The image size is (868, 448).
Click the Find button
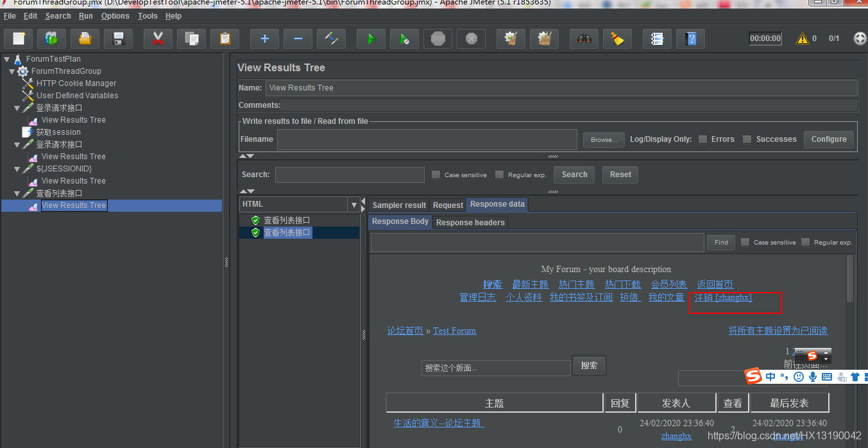[721, 242]
